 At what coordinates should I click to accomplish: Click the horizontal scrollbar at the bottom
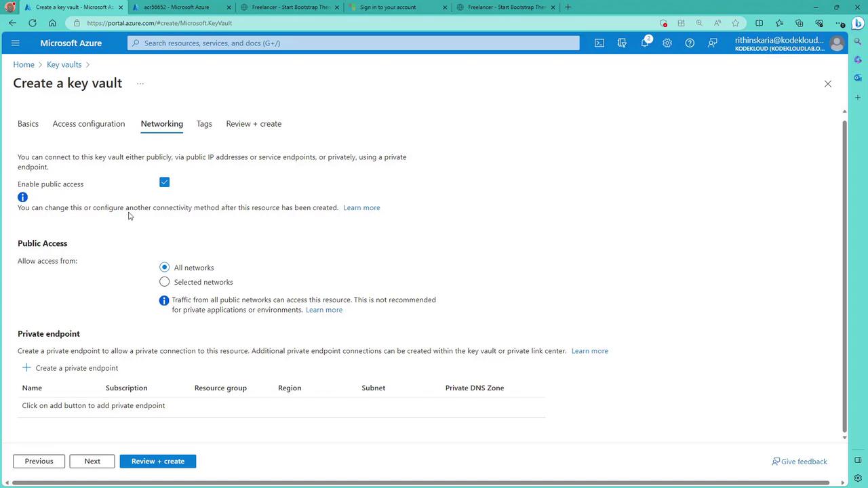pyautogui.click(x=420, y=483)
